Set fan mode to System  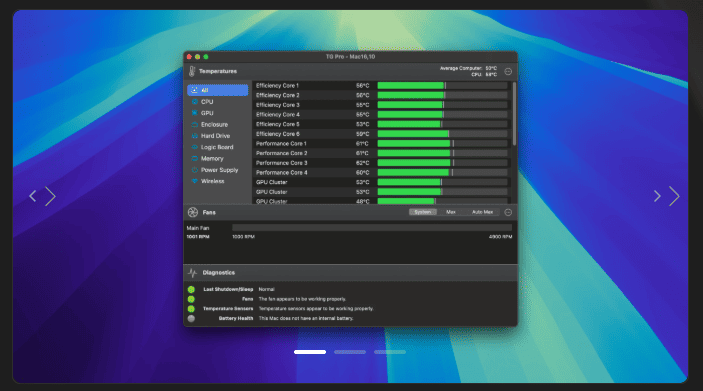[x=422, y=212]
